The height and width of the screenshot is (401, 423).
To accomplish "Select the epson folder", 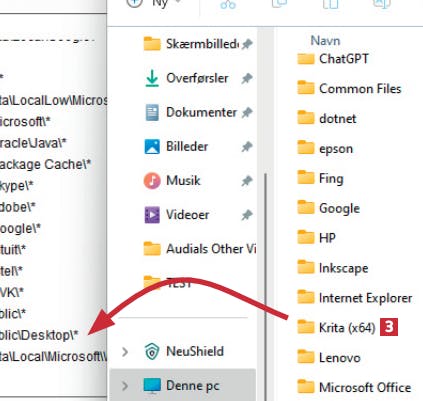I will click(x=325, y=148).
